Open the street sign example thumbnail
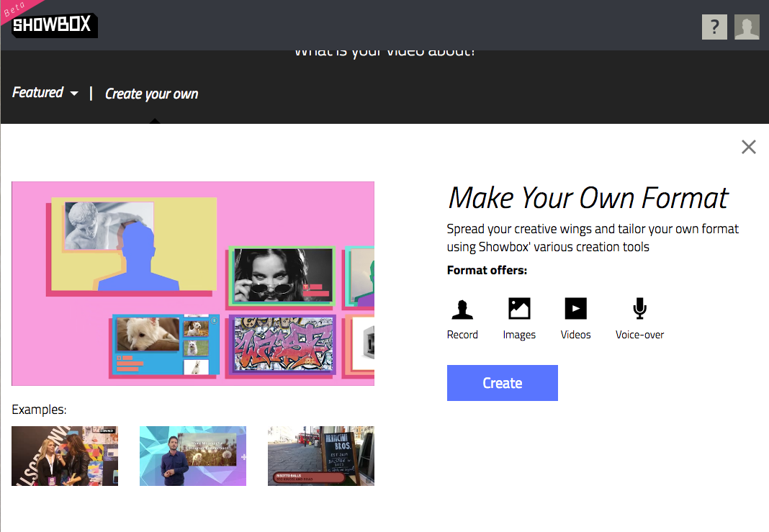The image size is (769, 532). (x=321, y=456)
